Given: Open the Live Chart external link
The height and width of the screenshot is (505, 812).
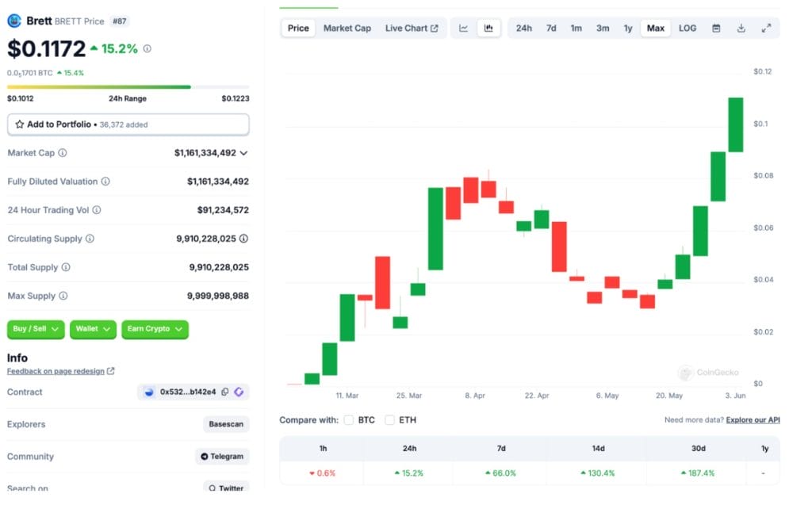Looking at the screenshot, I should coord(412,29).
